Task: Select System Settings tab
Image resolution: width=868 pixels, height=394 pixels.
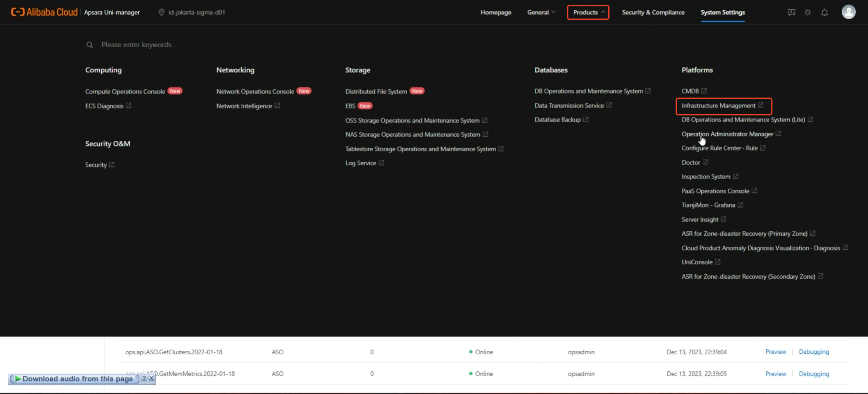Action: [723, 12]
